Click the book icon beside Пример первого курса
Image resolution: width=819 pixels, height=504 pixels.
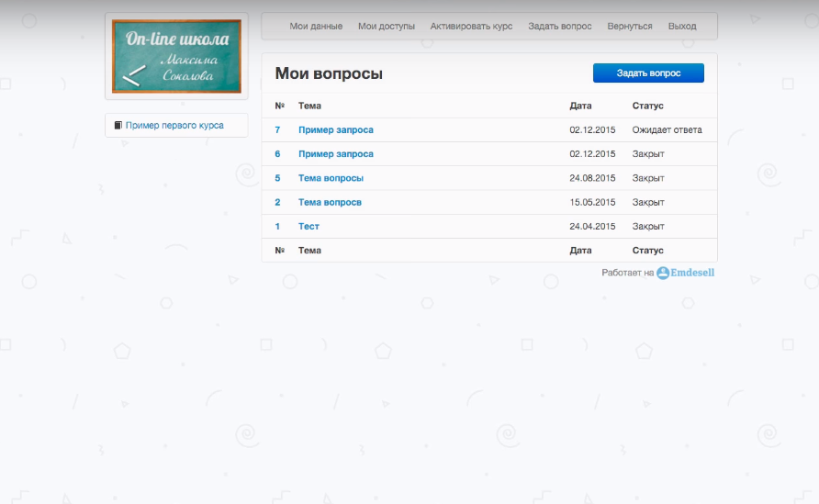pos(118,126)
